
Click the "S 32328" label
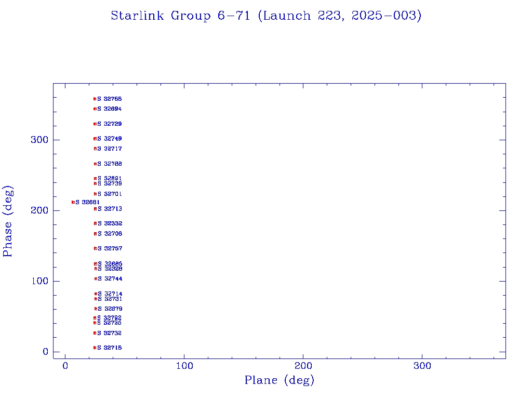[x=110, y=269]
